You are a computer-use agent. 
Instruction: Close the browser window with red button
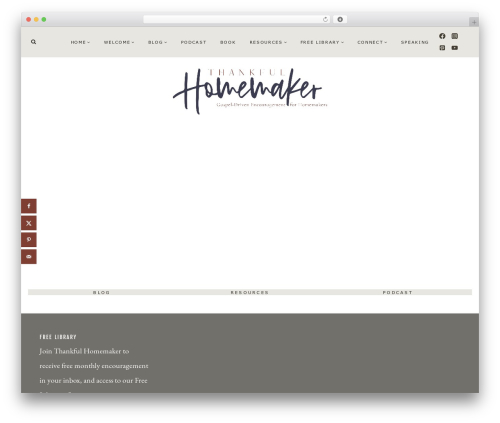tap(29, 20)
